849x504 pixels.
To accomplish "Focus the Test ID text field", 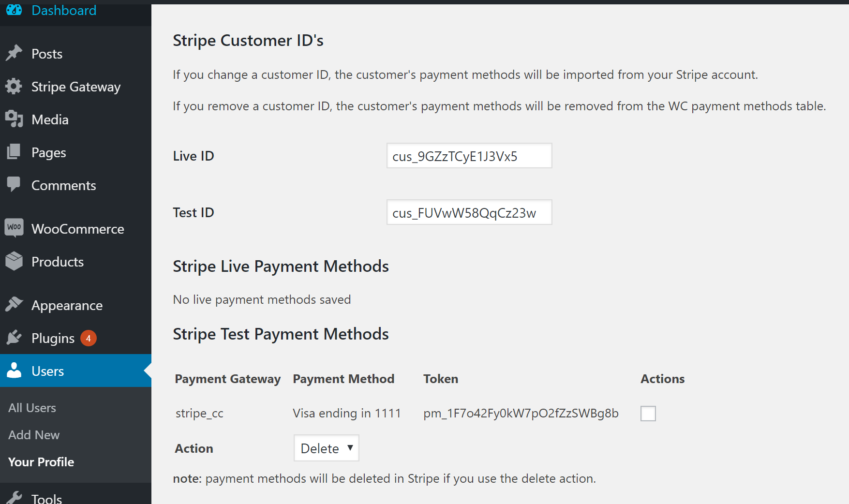I will (469, 212).
